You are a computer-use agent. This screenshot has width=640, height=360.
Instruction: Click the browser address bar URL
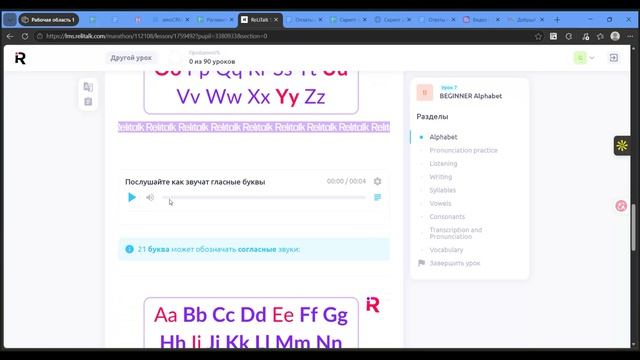157,36
